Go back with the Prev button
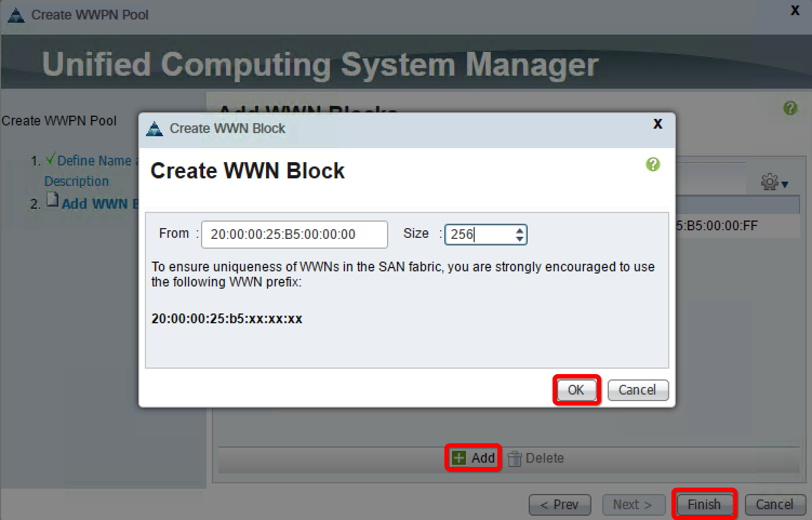Screen dimensions: 812x520 pyautogui.click(x=560, y=504)
